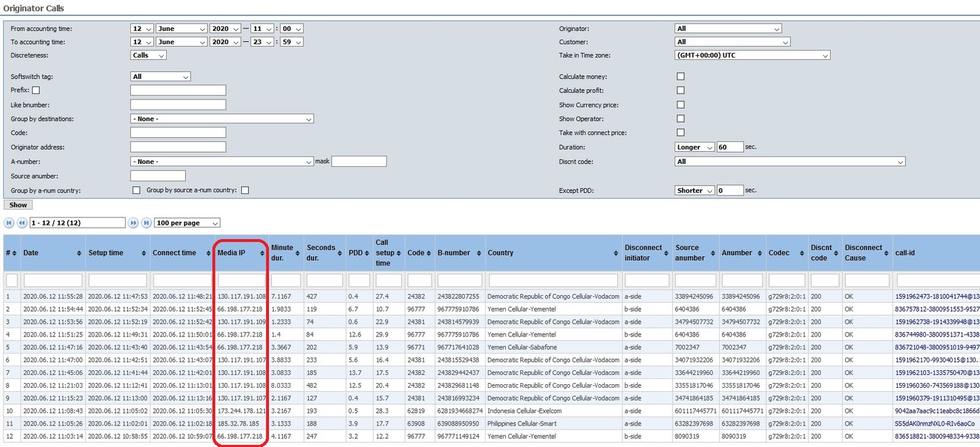Tick the Prefix checkbox
The height and width of the screenshot is (447, 980).
click(x=36, y=90)
